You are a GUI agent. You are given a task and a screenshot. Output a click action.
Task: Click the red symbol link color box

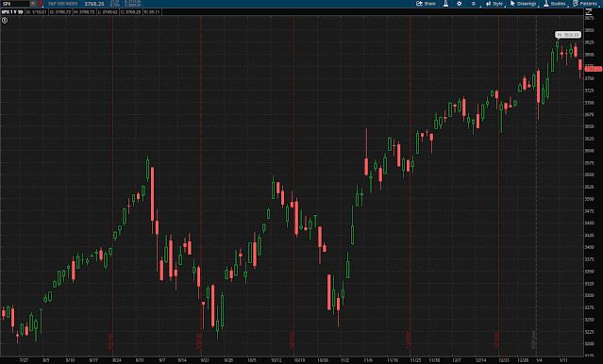41,4
